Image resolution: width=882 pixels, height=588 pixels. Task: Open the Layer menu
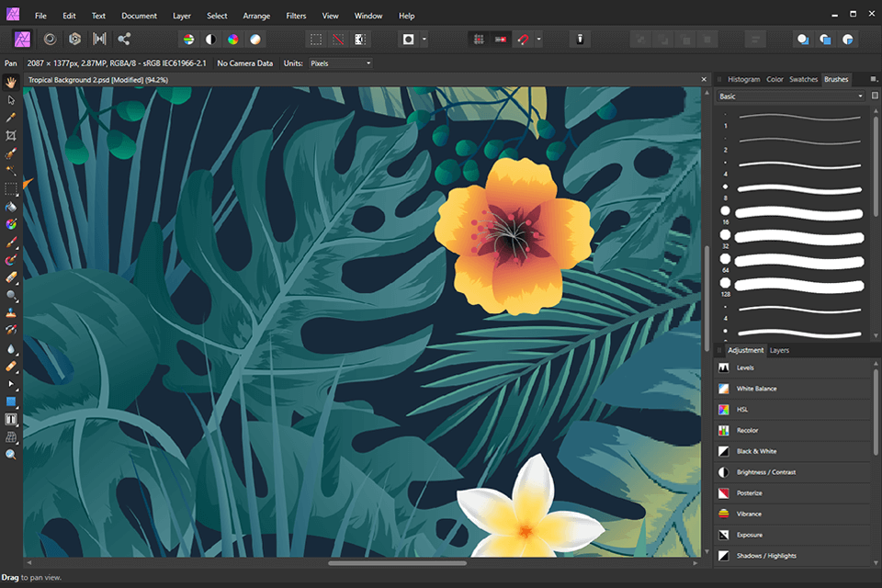tap(182, 16)
